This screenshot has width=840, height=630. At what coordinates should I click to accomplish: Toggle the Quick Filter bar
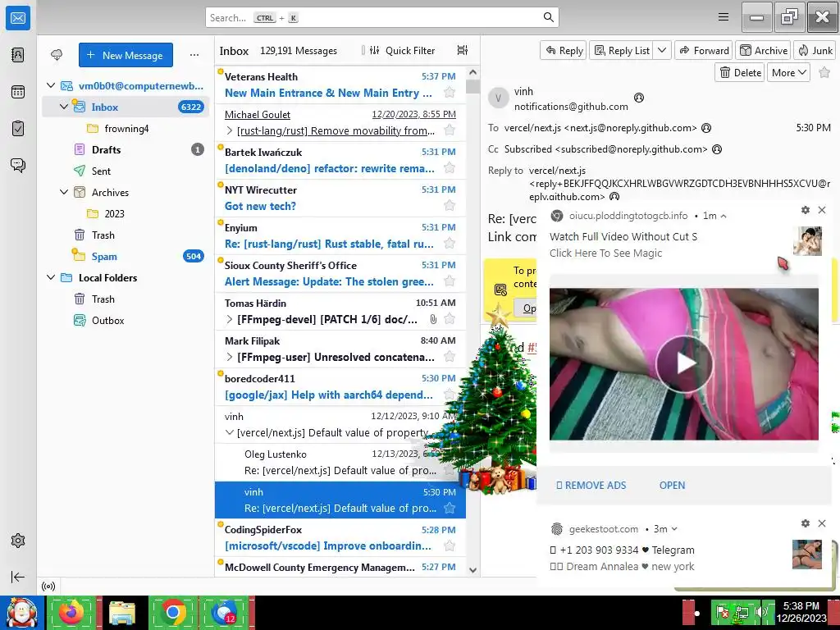(x=402, y=50)
